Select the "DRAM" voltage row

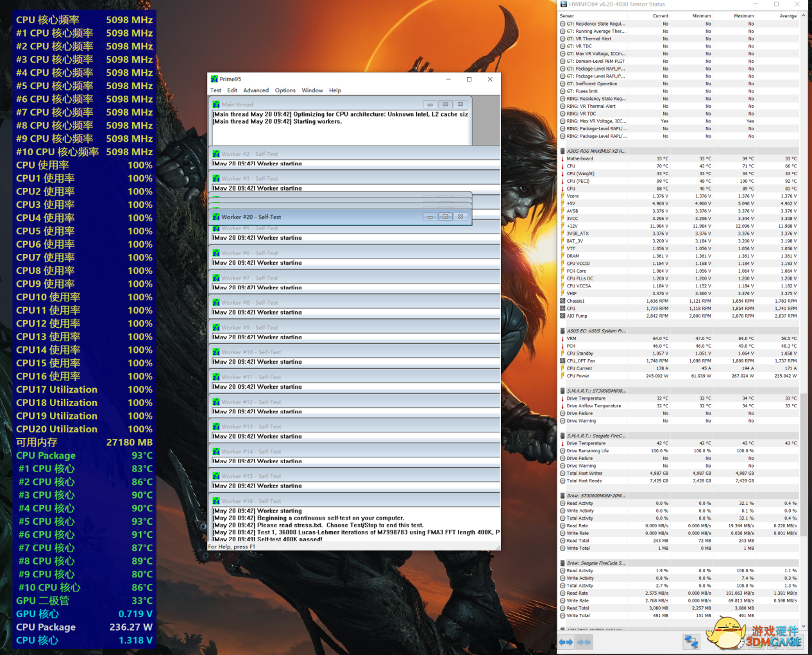tap(679, 256)
